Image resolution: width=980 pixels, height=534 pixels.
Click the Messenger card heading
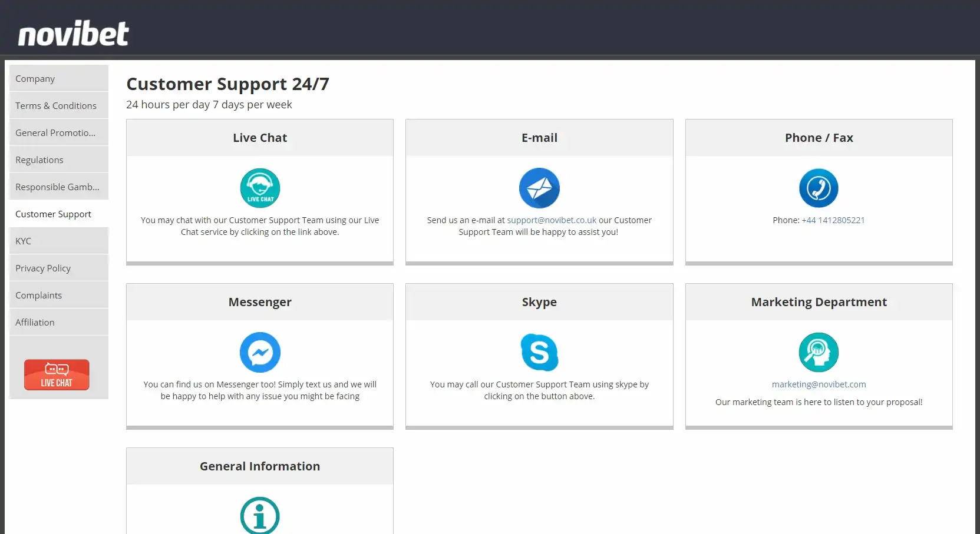coord(260,302)
